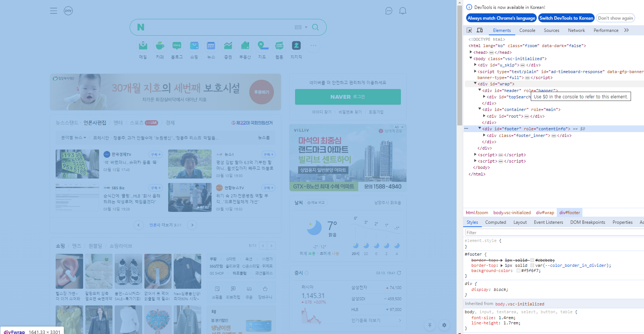Expand the div#root node
The image size is (644, 334).
pos(484,116)
